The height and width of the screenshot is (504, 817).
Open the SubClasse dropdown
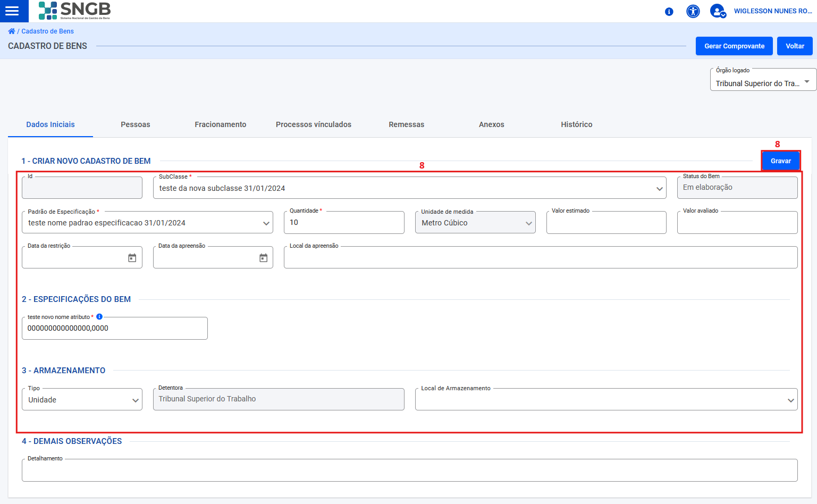[409, 188]
